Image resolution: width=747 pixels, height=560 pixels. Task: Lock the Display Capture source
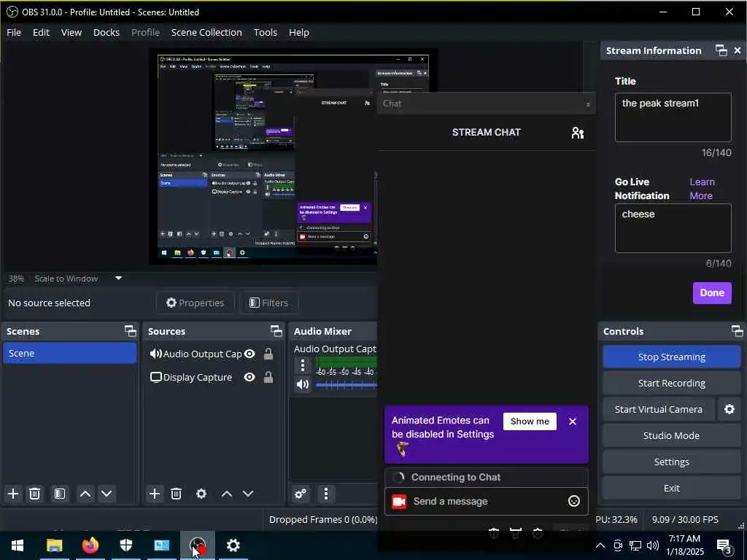point(268,377)
